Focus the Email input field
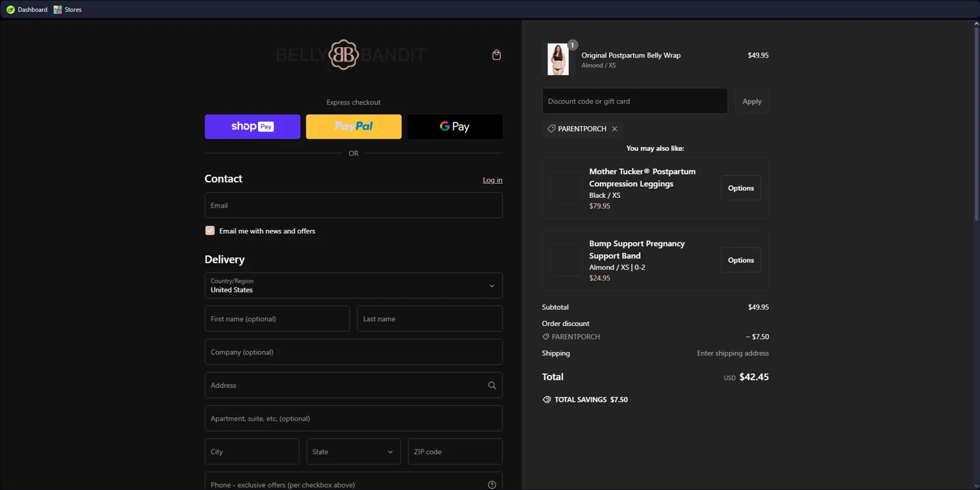The height and width of the screenshot is (490, 980). pyautogui.click(x=353, y=205)
